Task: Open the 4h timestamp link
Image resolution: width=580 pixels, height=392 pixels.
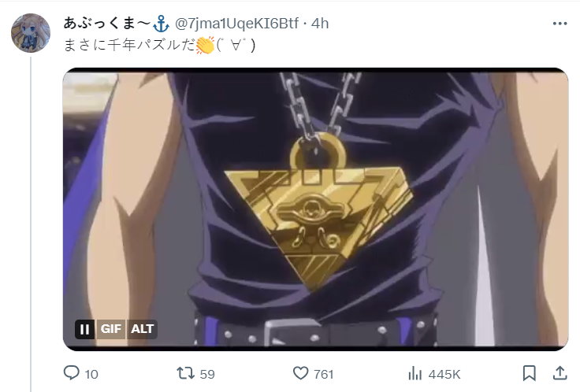Action: (x=320, y=24)
